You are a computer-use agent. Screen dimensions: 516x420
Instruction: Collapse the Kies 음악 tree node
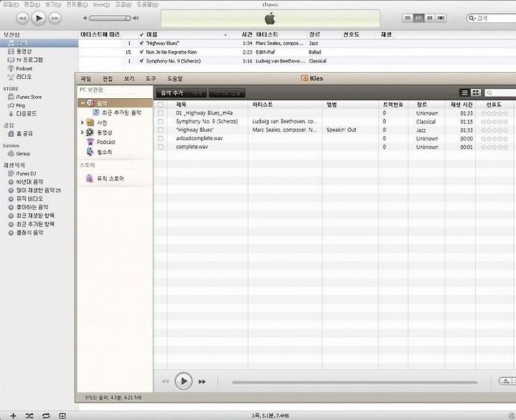pyautogui.click(x=82, y=103)
